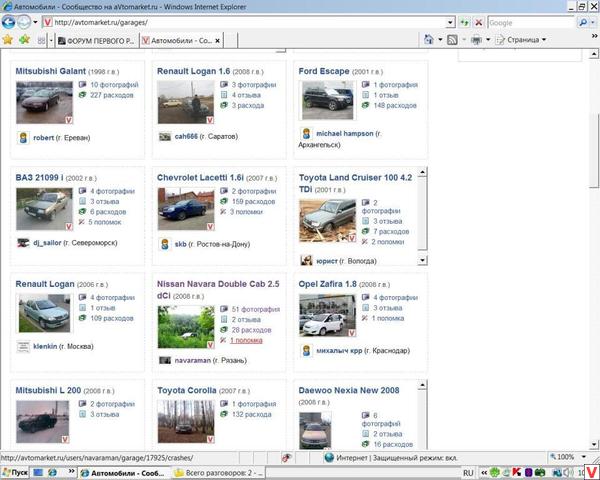Click the page vertical scrollbar thumb

[593, 150]
